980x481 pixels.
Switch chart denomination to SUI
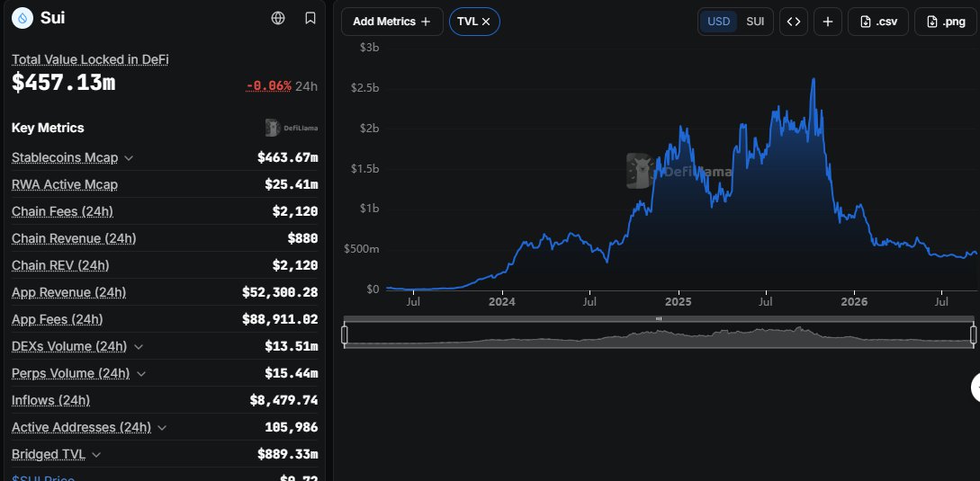tap(754, 22)
